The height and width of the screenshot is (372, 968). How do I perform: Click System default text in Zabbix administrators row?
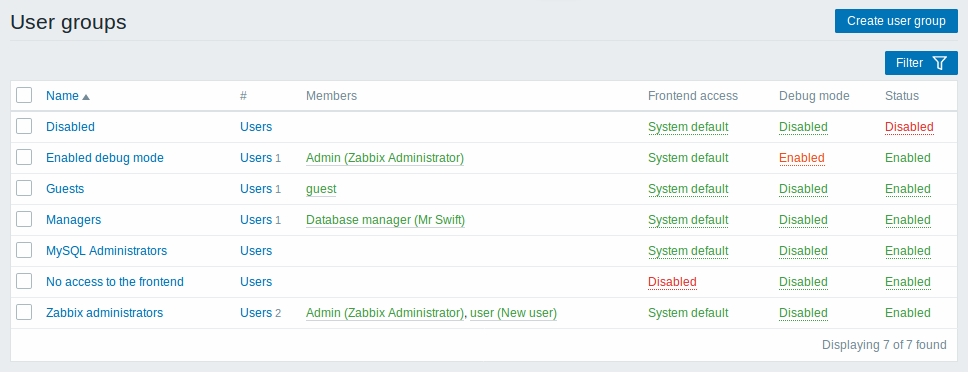click(688, 313)
